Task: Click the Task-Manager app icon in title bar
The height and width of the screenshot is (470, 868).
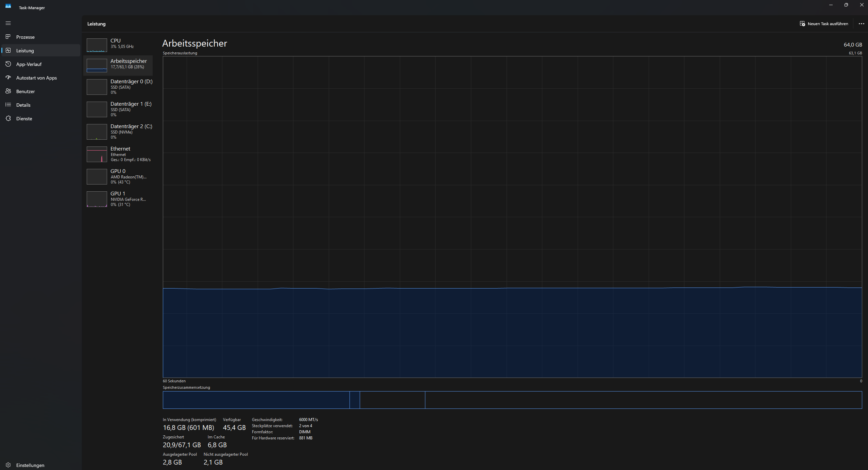Action: tap(8, 6)
